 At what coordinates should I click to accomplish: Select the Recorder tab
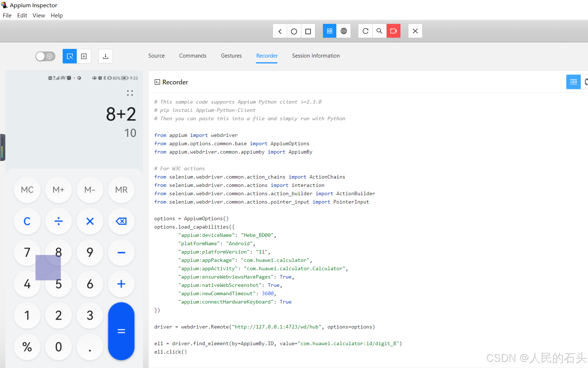[x=267, y=56]
